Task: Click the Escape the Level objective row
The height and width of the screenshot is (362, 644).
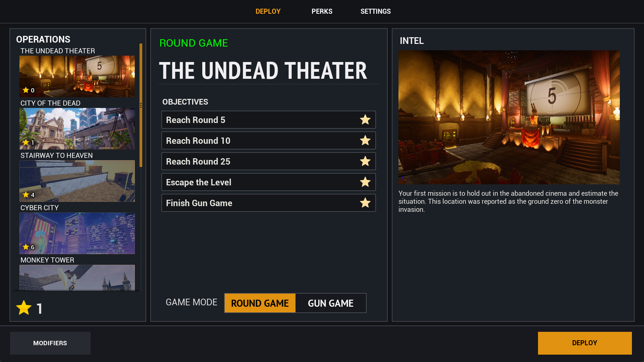Action: tap(269, 182)
